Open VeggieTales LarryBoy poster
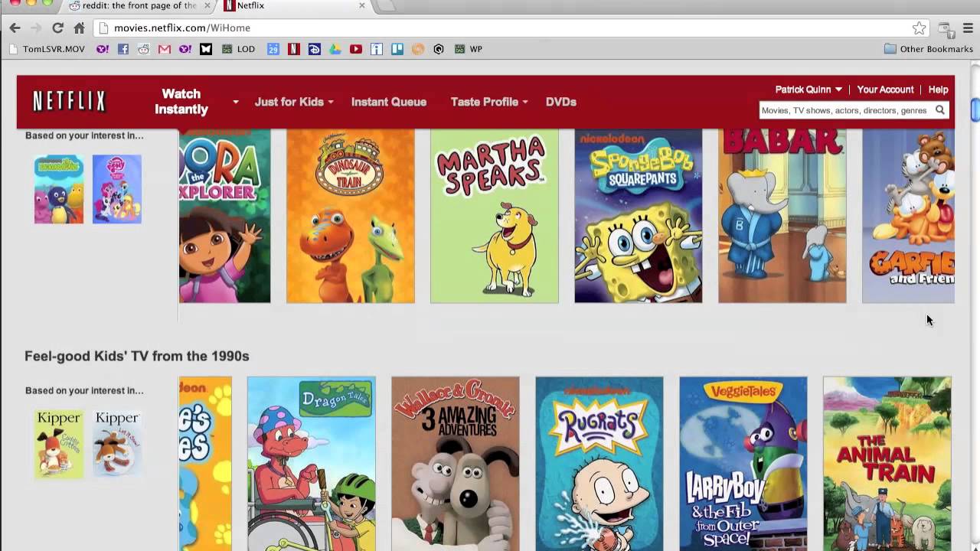The height and width of the screenshot is (551, 980). tap(743, 464)
